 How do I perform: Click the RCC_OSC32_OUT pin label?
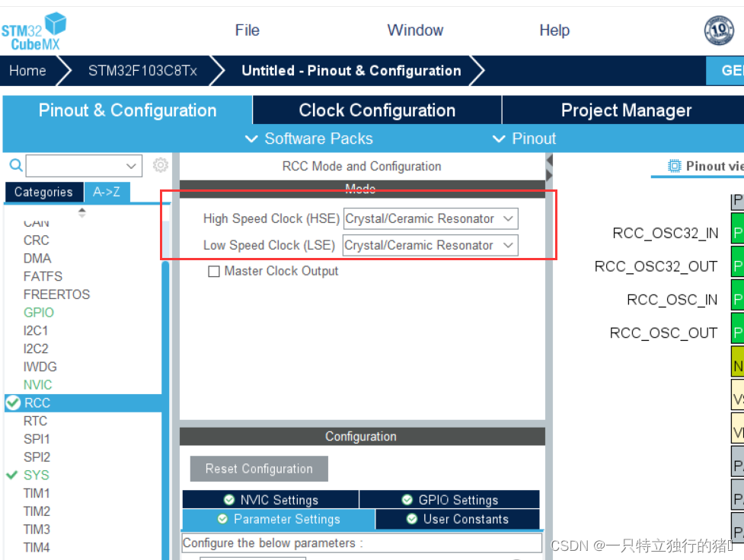click(x=656, y=266)
